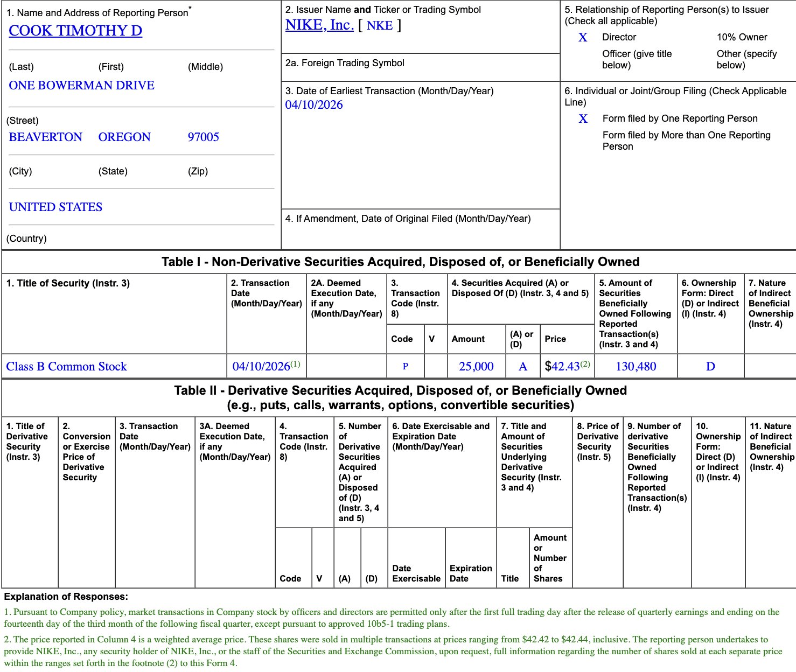Click the Explanation of Responses heading

(x=66, y=597)
